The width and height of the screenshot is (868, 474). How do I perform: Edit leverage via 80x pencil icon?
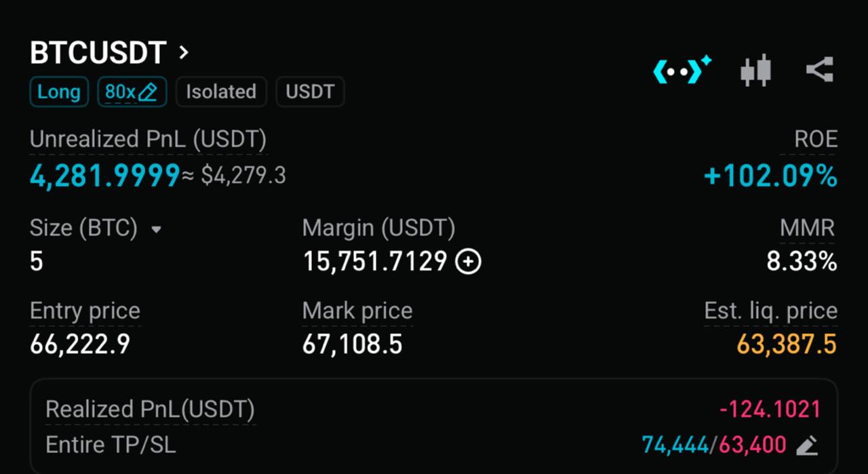[x=147, y=92]
